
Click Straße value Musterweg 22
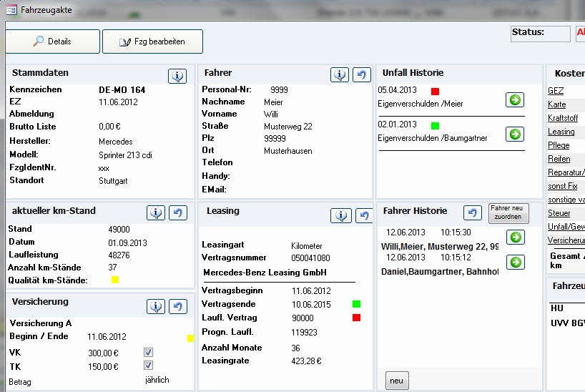(x=288, y=127)
